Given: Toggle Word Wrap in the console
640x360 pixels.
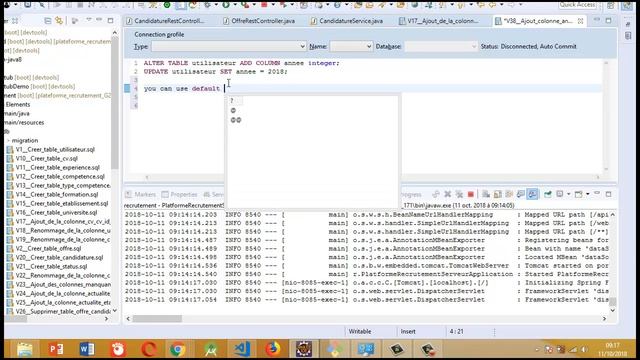Looking at the screenshot, I should coord(509,194).
